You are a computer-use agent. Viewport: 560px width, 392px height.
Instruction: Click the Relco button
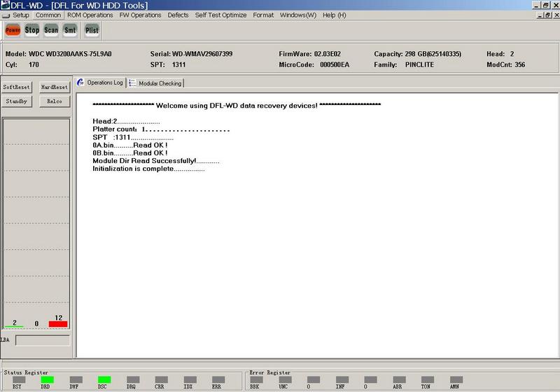tap(55, 101)
